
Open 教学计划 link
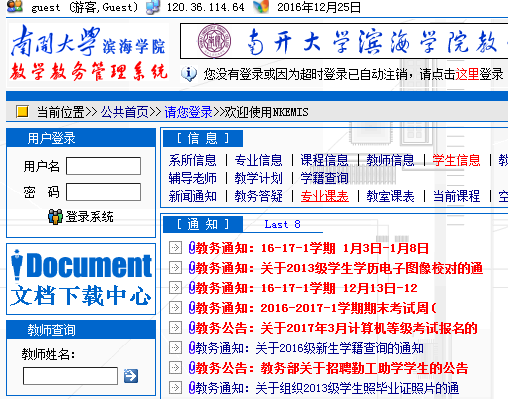point(258,178)
